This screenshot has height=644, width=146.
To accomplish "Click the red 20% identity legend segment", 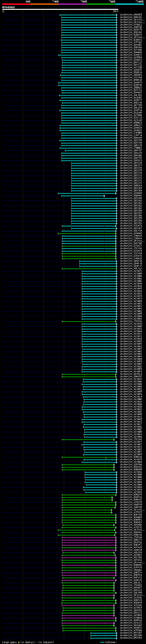I will 16,4.
